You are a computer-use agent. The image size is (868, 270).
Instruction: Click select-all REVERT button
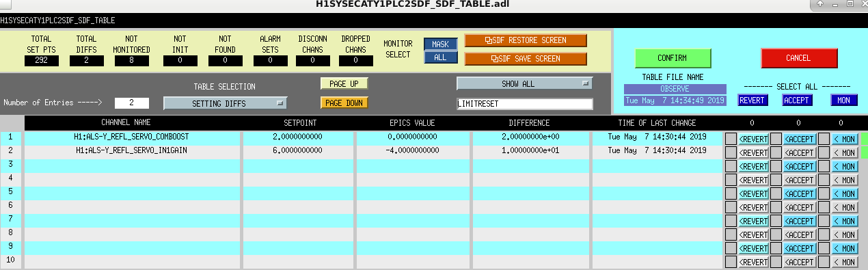752,100
